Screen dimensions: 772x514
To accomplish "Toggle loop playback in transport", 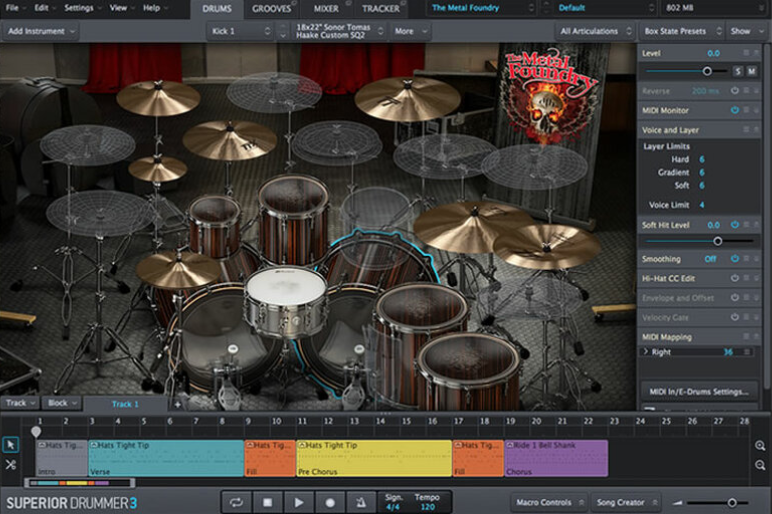I will click(x=236, y=502).
